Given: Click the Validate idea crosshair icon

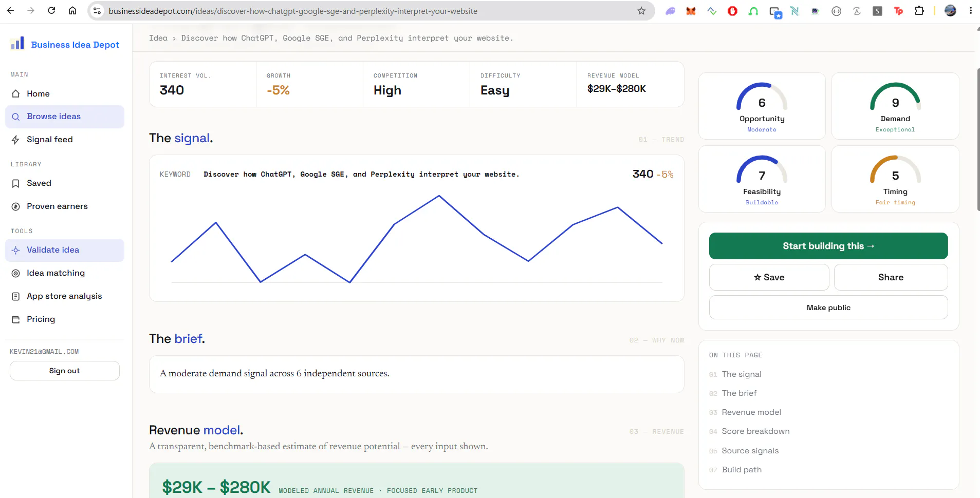Looking at the screenshot, I should (x=16, y=250).
